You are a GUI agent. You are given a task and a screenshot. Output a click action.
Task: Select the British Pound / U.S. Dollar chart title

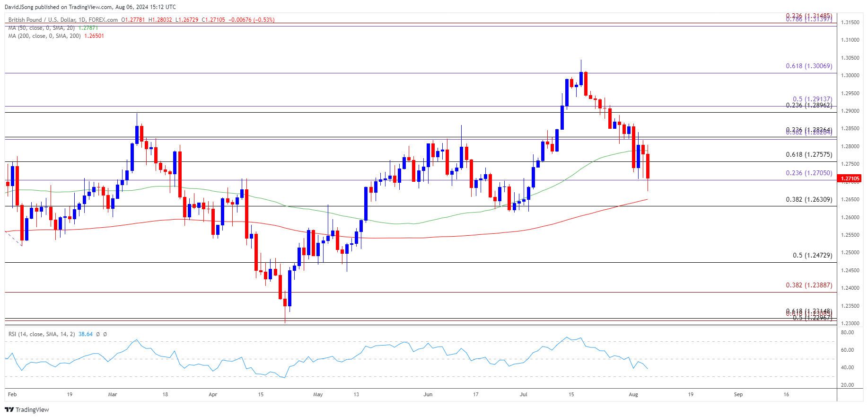coord(63,20)
